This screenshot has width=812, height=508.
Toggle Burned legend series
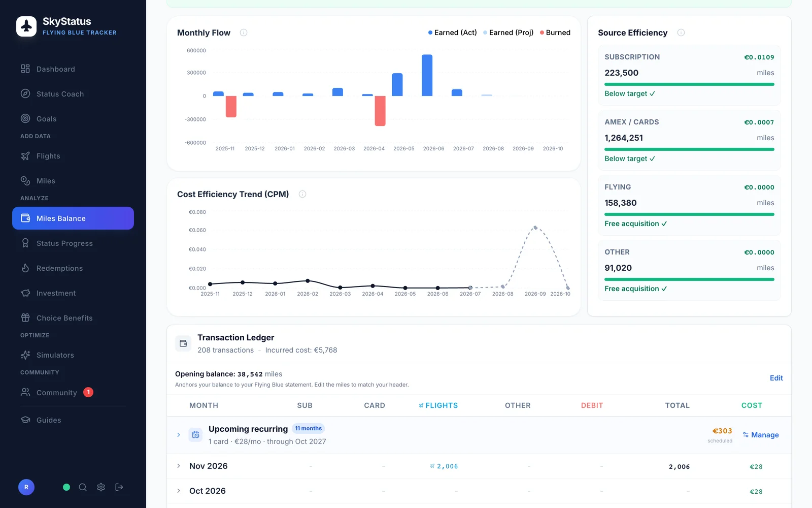[x=555, y=33]
